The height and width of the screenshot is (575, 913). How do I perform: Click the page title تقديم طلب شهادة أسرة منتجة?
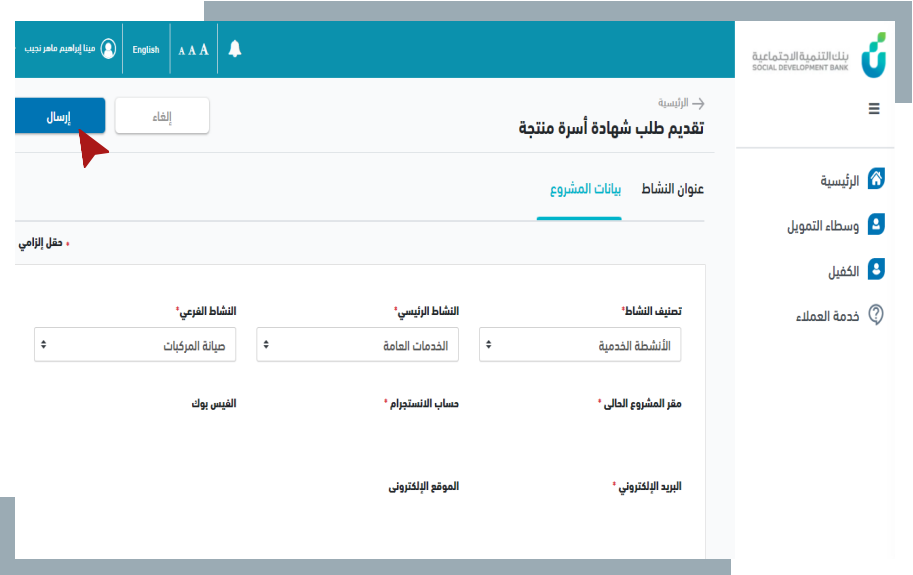coord(611,128)
